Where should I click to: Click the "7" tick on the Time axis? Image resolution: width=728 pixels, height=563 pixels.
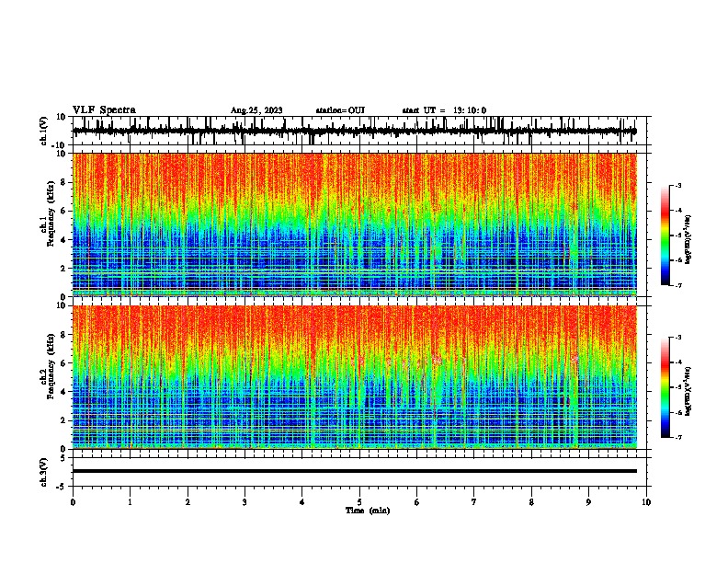click(474, 502)
